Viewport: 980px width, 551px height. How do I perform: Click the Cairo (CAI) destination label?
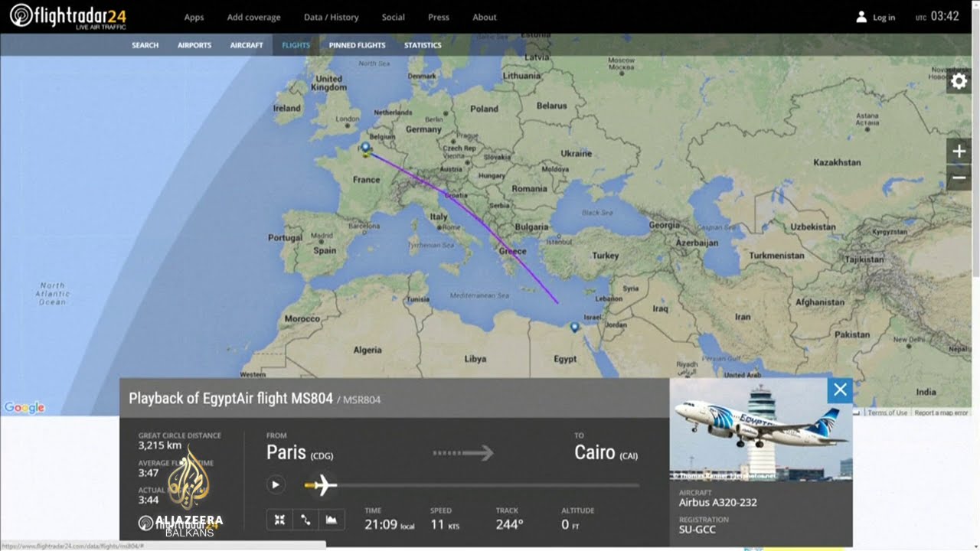coord(606,452)
